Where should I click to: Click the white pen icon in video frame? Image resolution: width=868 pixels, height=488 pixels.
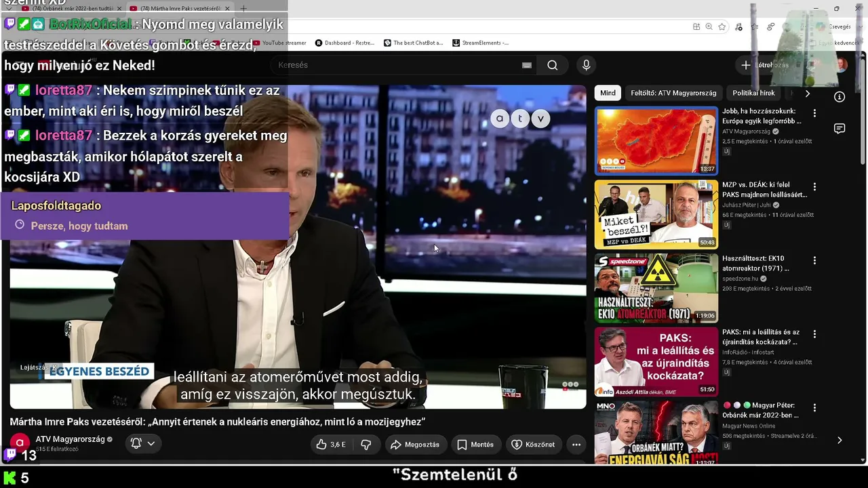[x=334, y=309]
